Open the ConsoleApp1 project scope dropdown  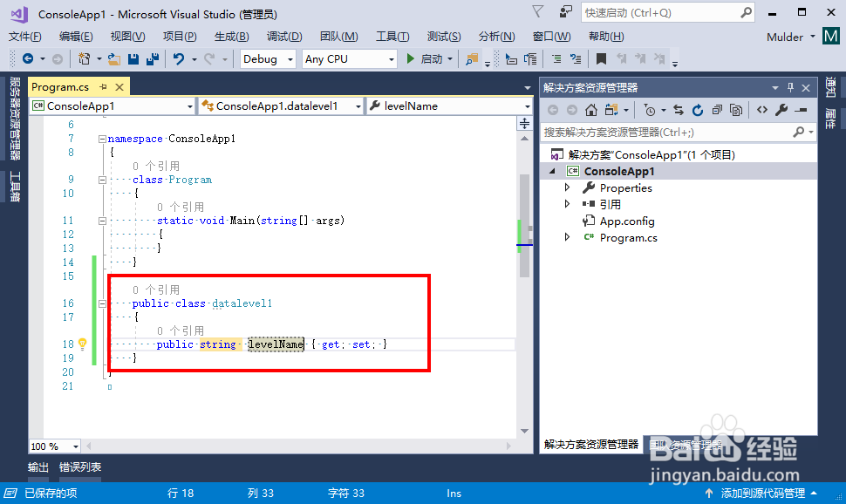pyautogui.click(x=190, y=106)
